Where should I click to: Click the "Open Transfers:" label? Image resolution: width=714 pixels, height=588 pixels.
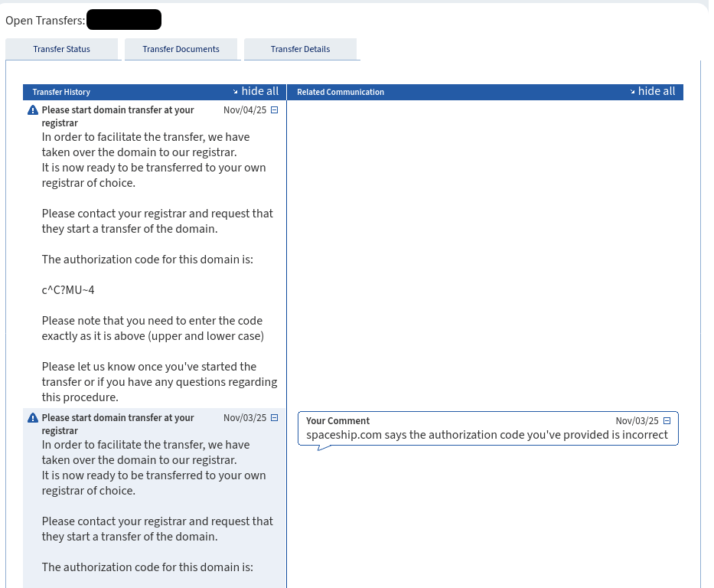coord(43,21)
